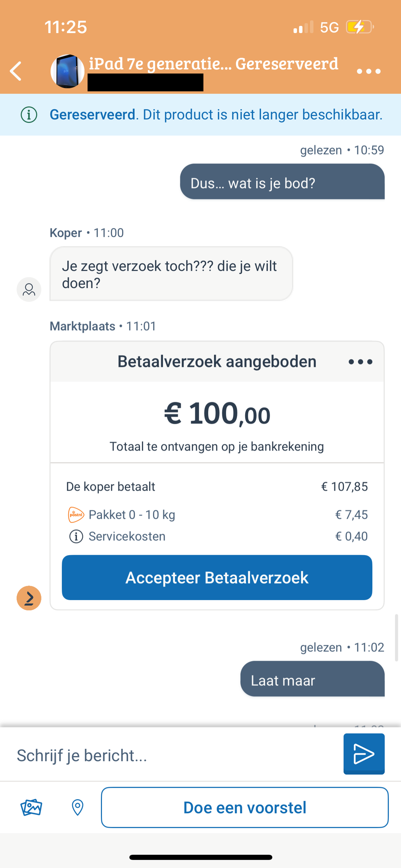Show Servicekosten info icon details

(76, 536)
